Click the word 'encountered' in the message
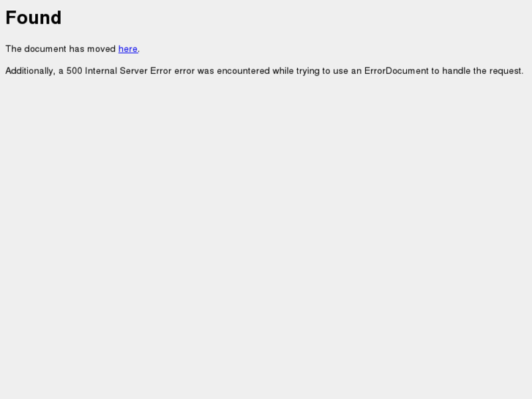Viewport: 532px width, 399px height. pos(243,71)
